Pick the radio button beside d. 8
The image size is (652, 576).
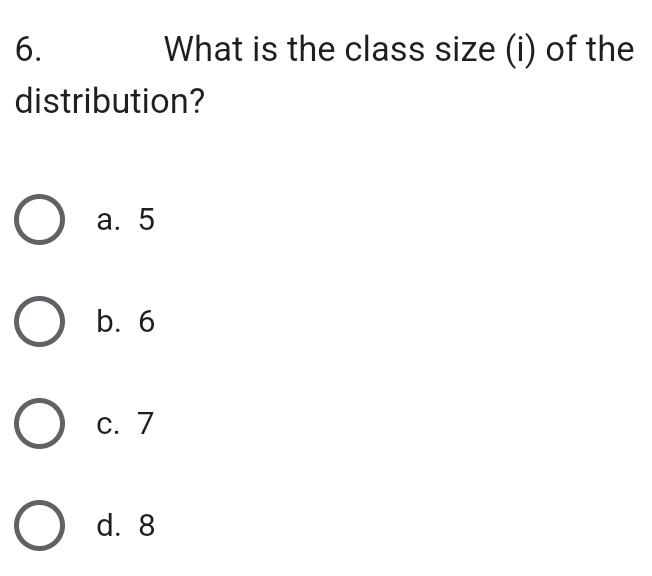tap(40, 525)
